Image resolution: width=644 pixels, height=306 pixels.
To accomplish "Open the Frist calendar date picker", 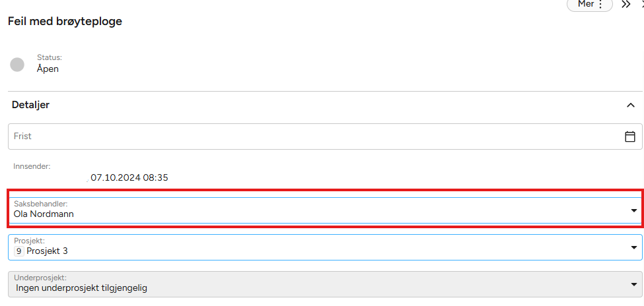I will (629, 137).
